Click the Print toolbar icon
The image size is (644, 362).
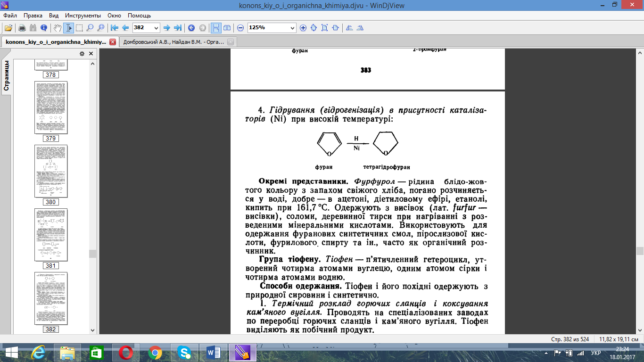tap(22, 28)
